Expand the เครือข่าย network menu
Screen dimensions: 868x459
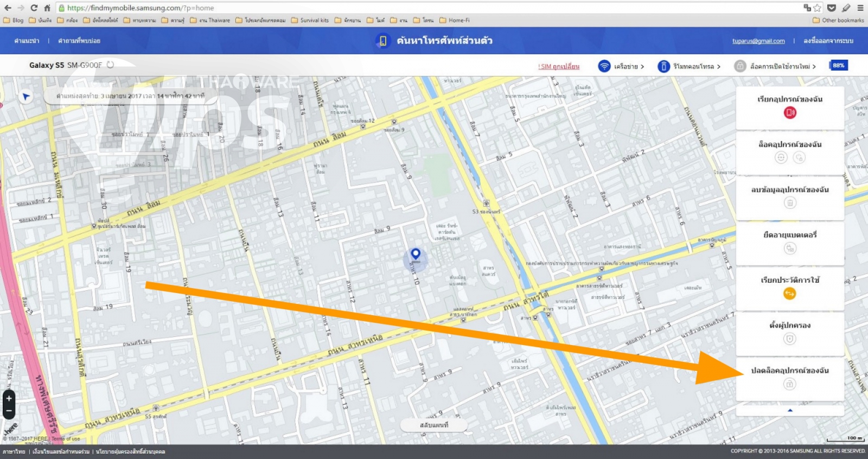629,66
